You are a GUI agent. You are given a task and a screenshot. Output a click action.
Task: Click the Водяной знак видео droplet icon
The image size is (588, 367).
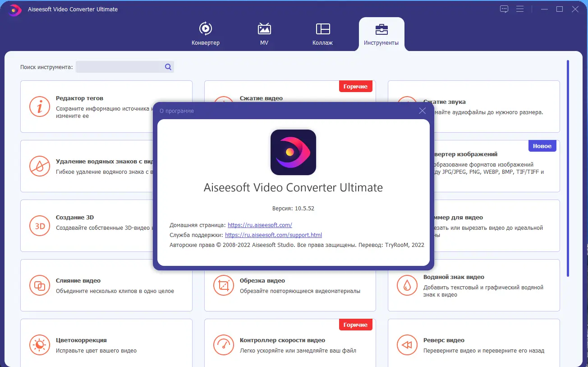pyautogui.click(x=407, y=285)
